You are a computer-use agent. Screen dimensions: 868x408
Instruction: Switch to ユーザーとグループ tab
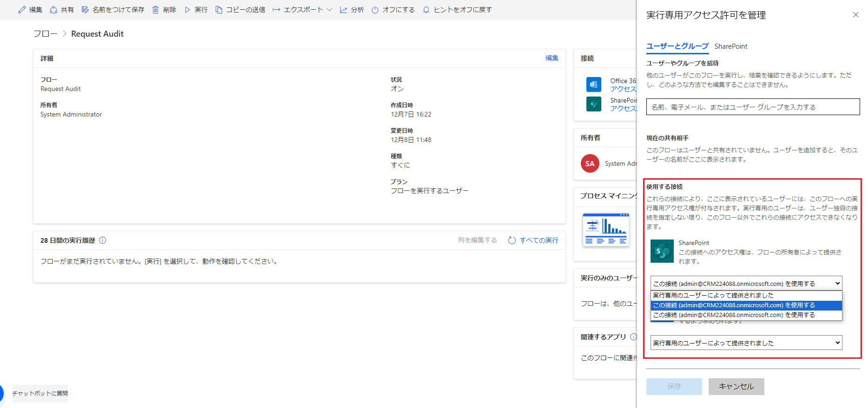tap(677, 46)
